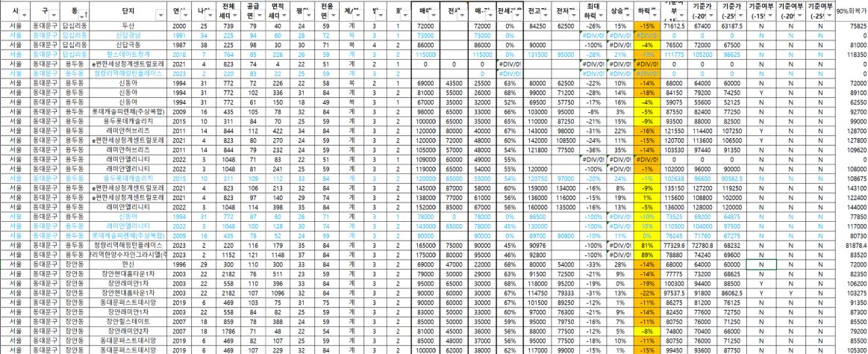Open the 기준여부 (-20%) column filter dropdown
868x354 pixels.
tap(801, 16)
